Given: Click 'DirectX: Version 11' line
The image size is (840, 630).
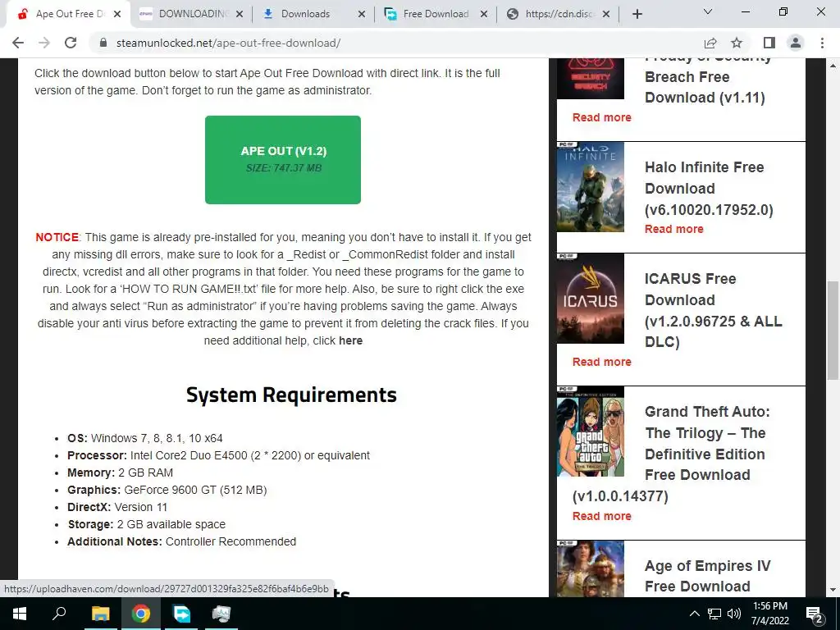Looking at the screenshot, I should point(117,507).
